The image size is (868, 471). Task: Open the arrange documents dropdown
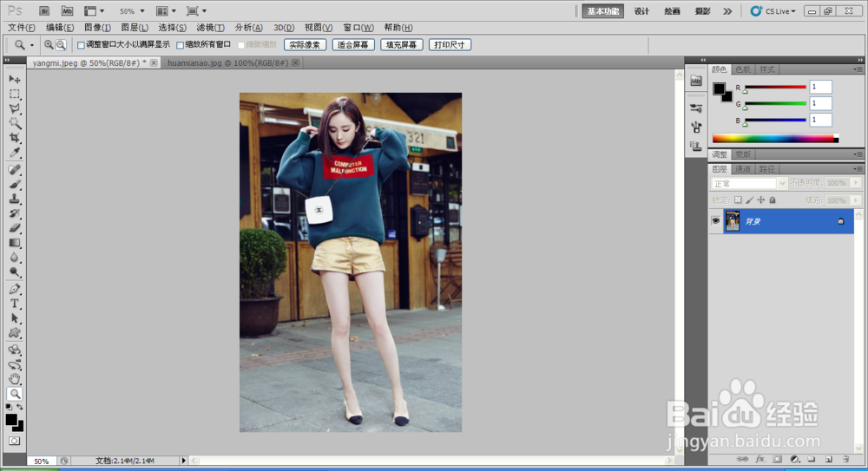(x=166, y=11)
